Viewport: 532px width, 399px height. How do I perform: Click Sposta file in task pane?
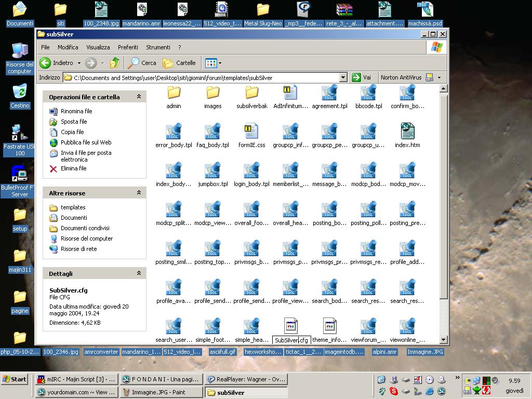point(74,122)
